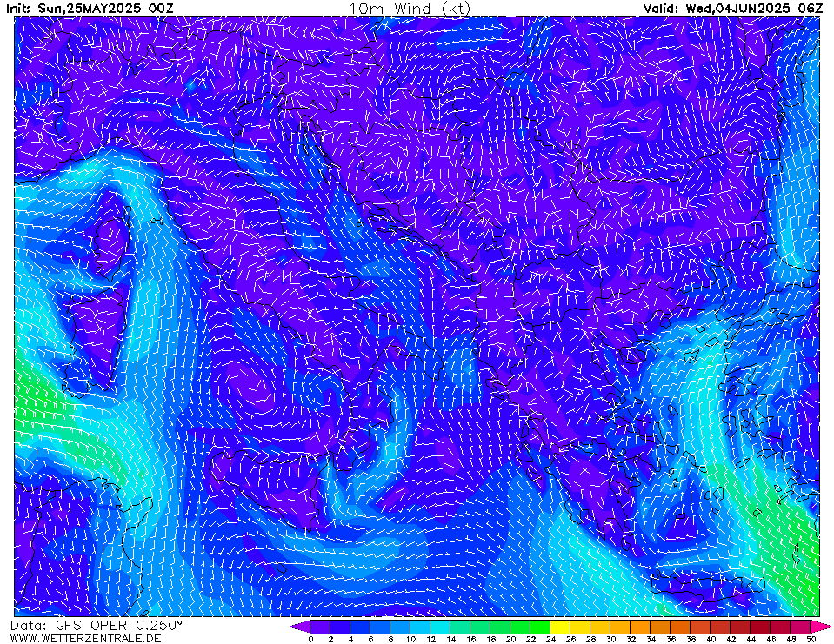Click the island of Corsica on map

(x=113, y=243)
